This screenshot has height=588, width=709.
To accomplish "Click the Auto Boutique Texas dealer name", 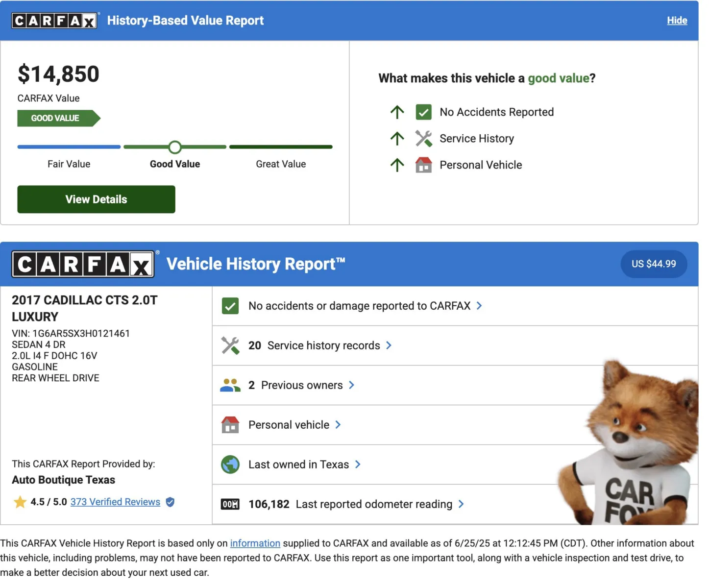I will (64, 480).
